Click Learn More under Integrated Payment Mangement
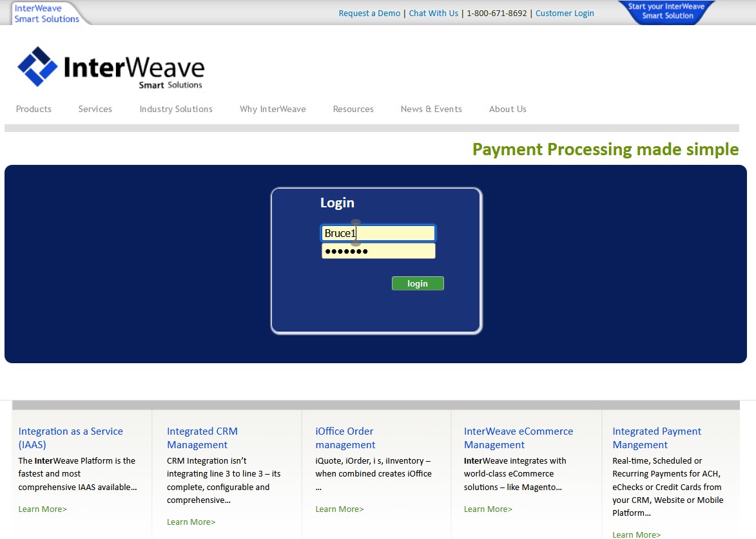 coord(635,534)
